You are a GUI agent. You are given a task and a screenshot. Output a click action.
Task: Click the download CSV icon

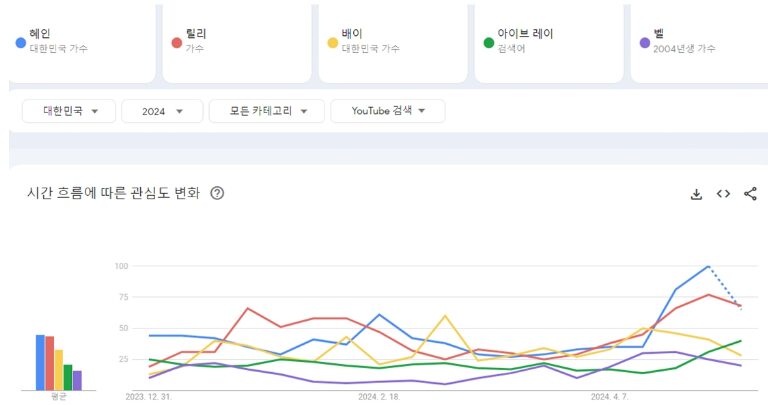(697, 194)
